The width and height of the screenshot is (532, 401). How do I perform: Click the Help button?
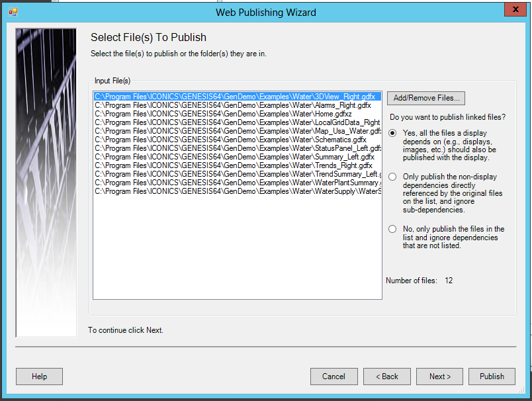(39, 377)
